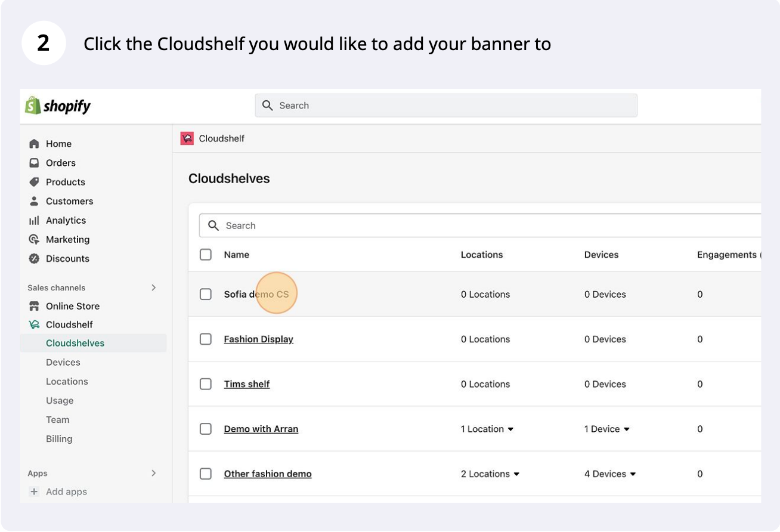Click the Customers person icon

34,201
